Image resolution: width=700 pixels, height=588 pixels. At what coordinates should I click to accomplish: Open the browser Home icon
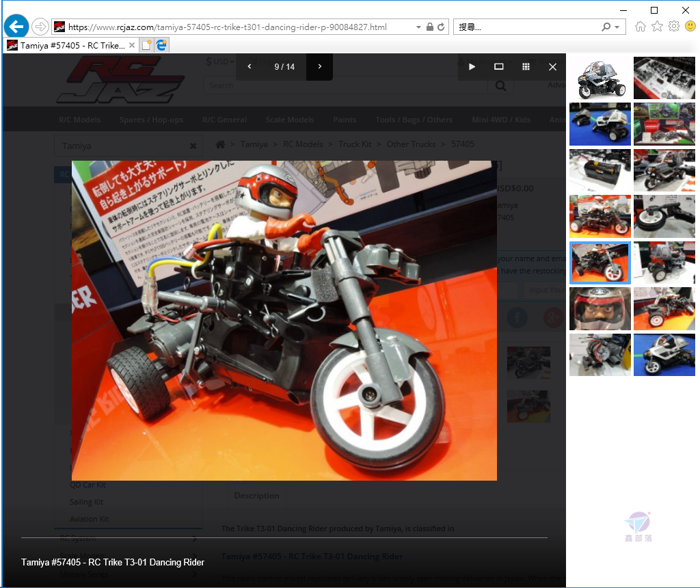640,27
